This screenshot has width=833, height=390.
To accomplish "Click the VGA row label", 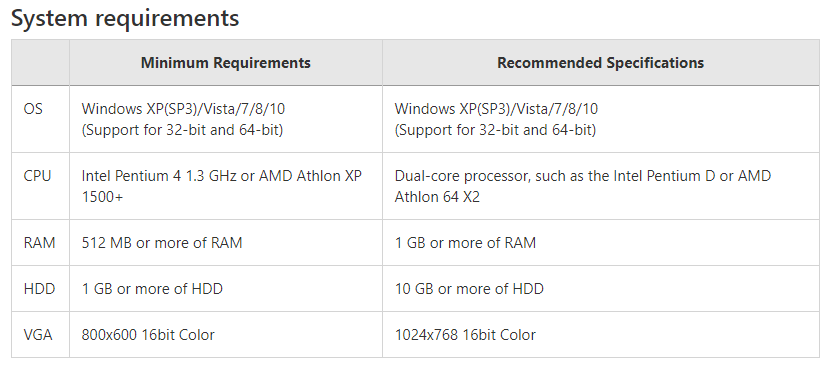I will point(38,335).
